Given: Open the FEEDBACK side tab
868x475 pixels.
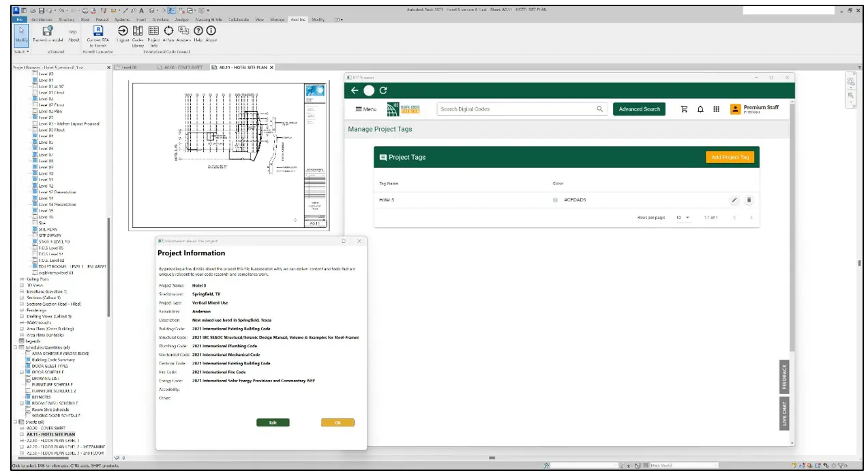Looking at the screenshot, I should pos(784,377).
